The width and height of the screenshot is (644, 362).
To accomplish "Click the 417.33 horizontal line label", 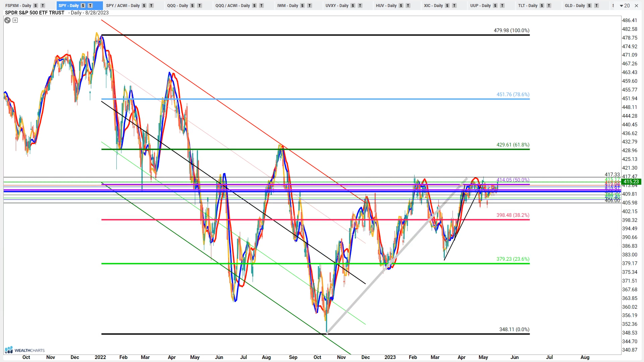I will coord(612,175).
